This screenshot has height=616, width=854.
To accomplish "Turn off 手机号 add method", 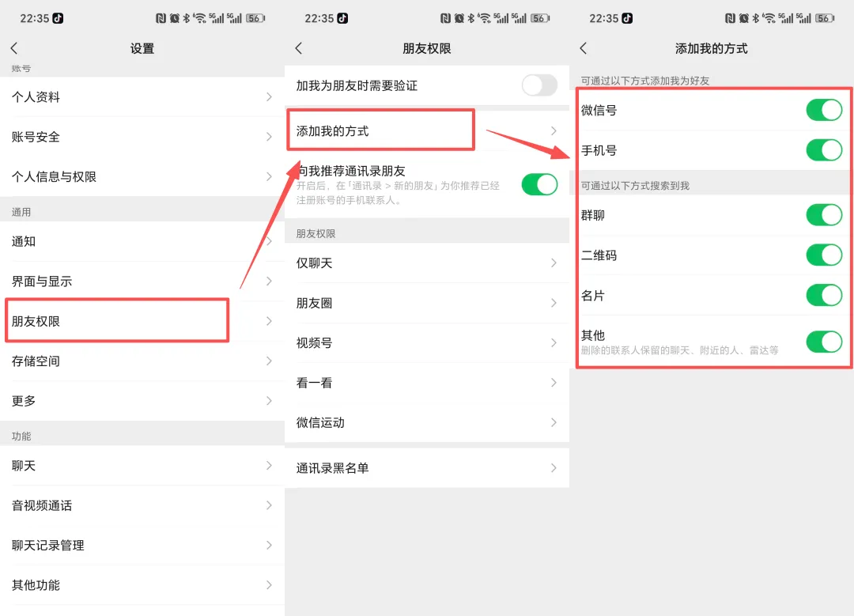I will (x=825, y=149).
